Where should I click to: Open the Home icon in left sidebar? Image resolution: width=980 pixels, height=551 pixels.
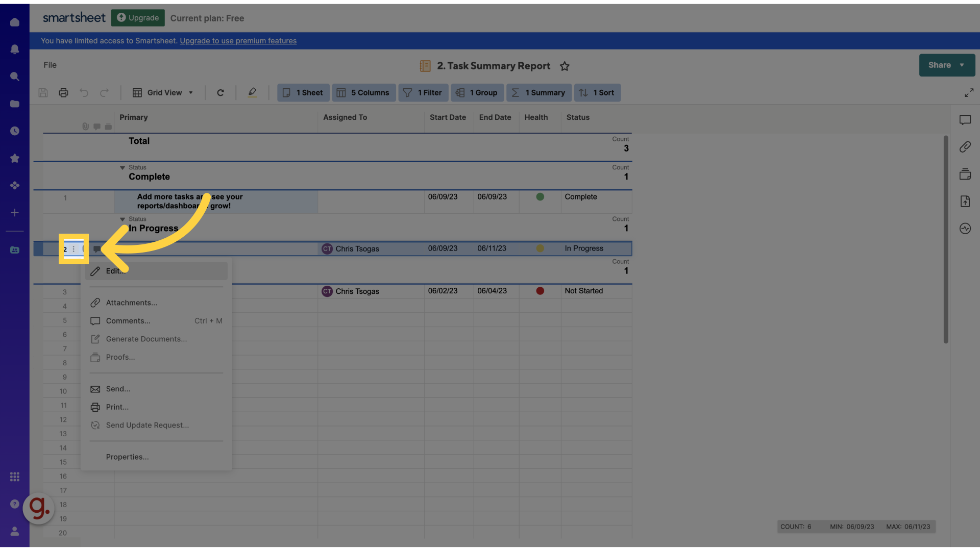15,22
